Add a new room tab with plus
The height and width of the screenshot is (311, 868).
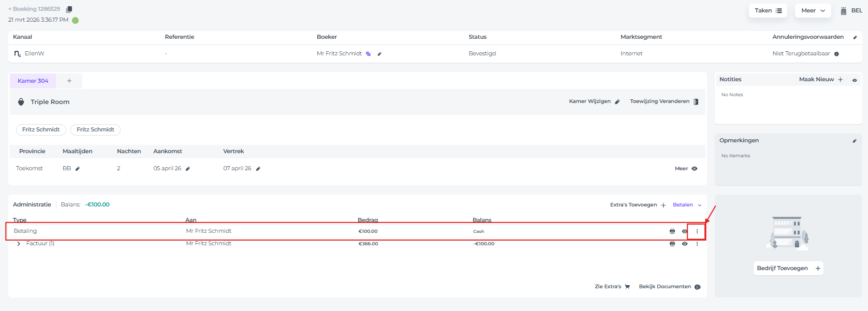tap(69, 81)
